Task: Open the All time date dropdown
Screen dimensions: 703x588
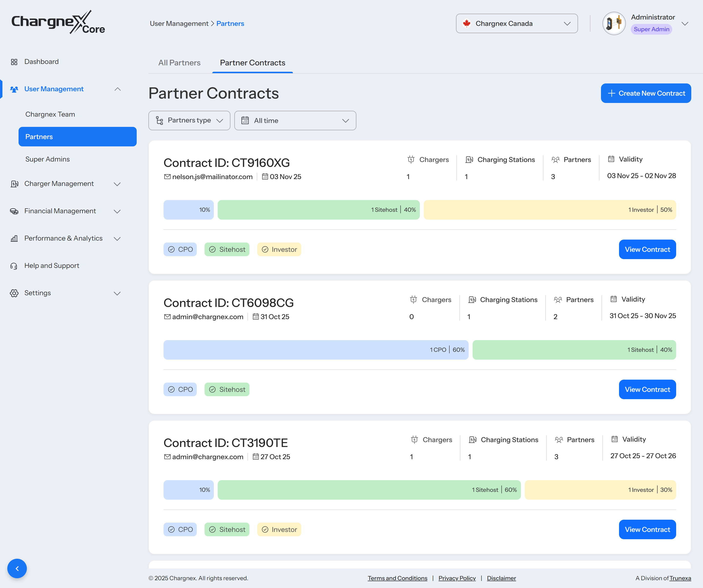Action: pyautogui.click(x=295, y=121)
